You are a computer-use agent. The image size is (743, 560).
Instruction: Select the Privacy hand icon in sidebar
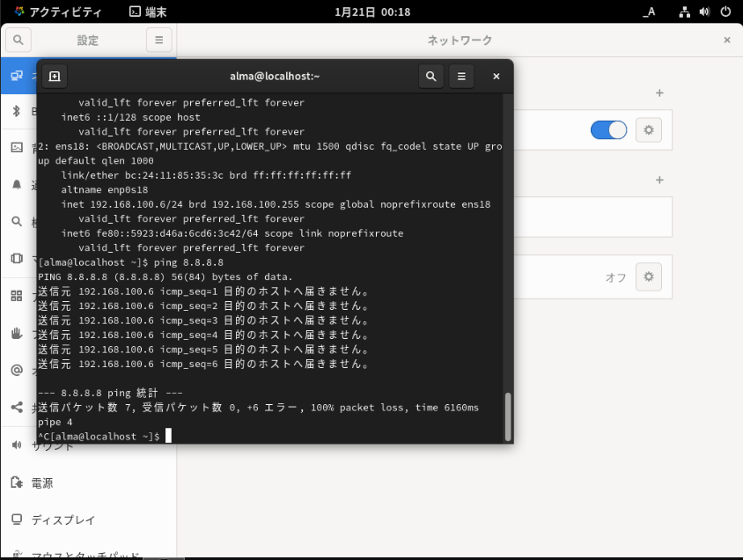point(17,333)
